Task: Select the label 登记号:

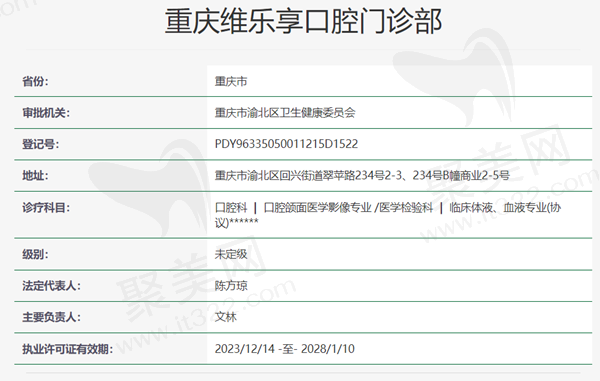Action: [x=41, y=144]
